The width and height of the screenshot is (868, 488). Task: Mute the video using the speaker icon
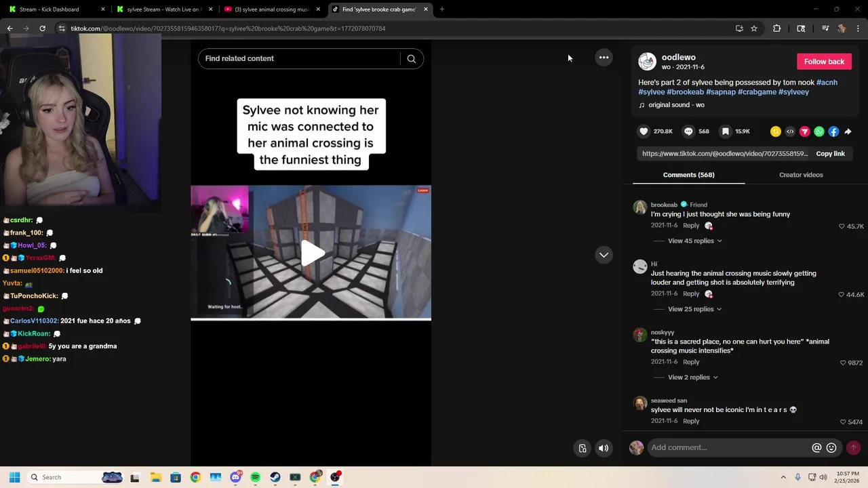[604, 448]
